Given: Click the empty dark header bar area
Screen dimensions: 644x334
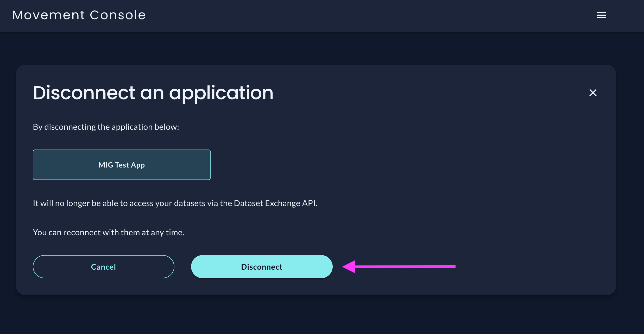Looking at the screenshot, I should (364, 16).
